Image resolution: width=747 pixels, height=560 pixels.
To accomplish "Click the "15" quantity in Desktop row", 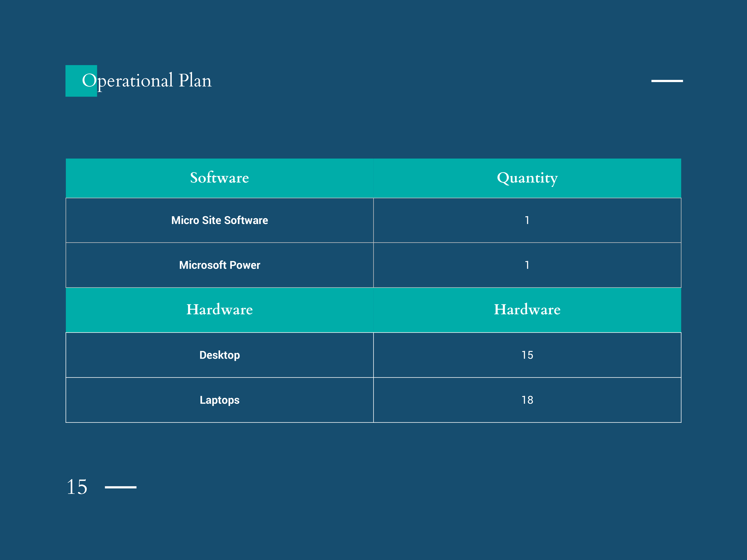I will (527, 355).
